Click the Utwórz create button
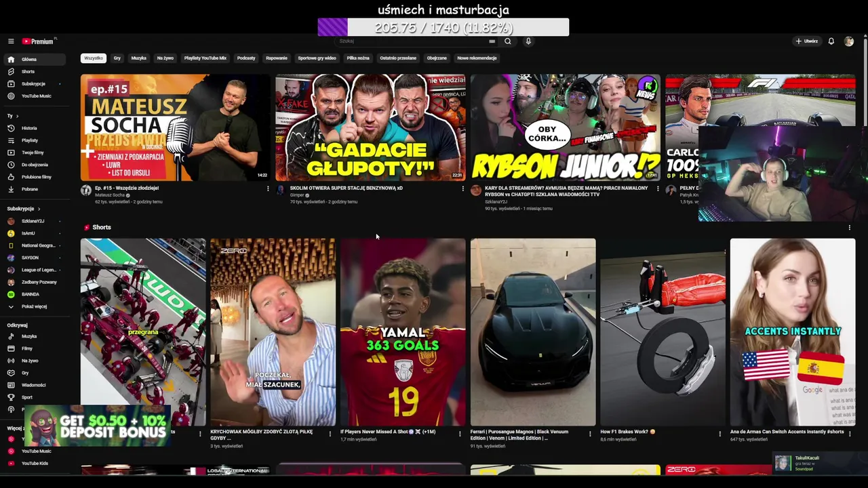The width and height of the screenshot is (868, 488). [807, 41]
